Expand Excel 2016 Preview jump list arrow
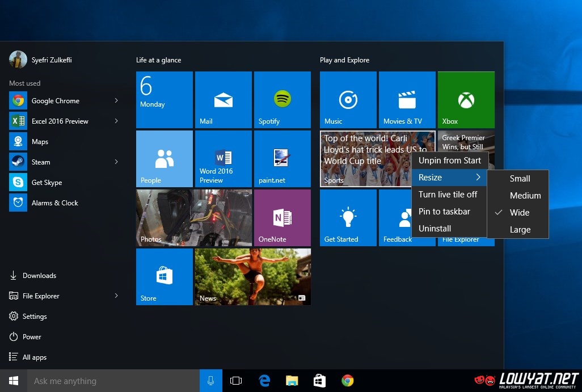The height and width of the screenshot is (392, 582). pos(116,121)
